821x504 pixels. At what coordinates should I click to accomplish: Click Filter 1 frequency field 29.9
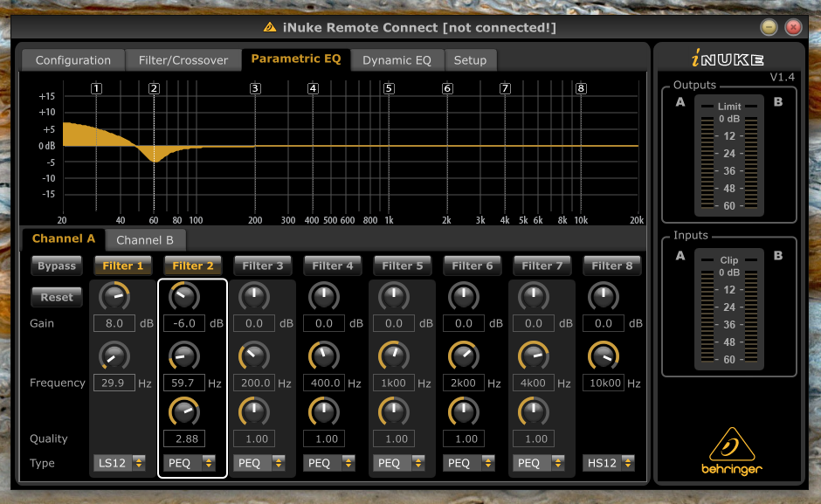(114, 383)
